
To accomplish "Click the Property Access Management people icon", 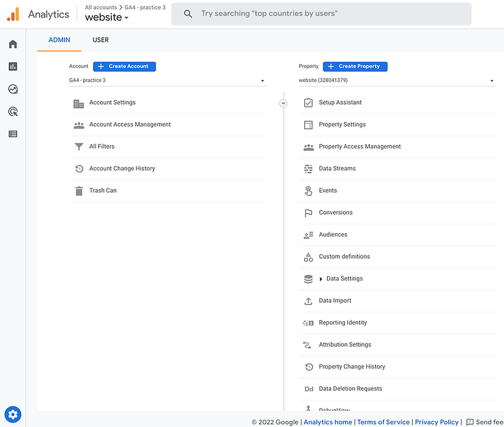I will [x=309, y=147].
